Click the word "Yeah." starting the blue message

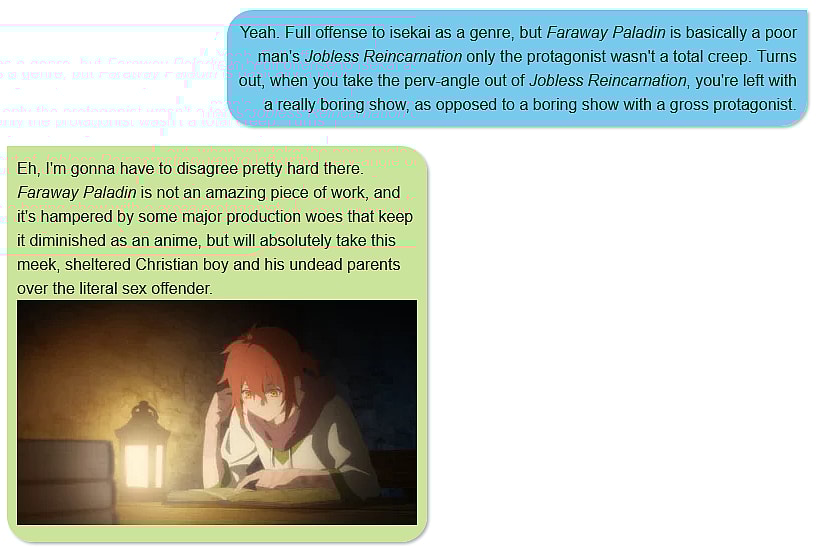(x=258, y=32)
